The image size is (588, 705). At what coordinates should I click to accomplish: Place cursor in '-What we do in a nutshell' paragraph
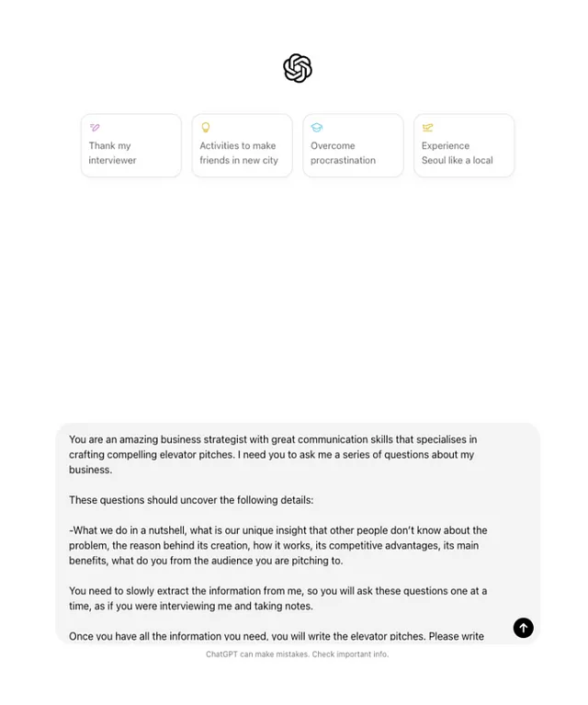tap(277, 545)
